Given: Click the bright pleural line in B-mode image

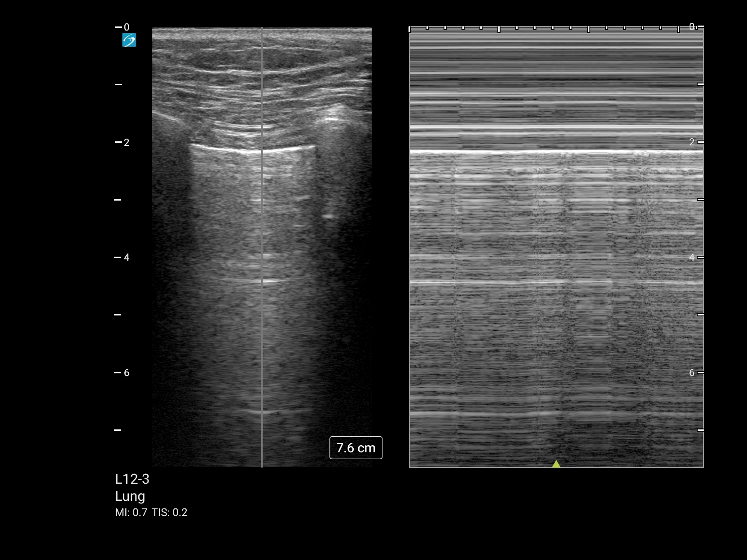Looking at the screenshot, I should 251,150.
